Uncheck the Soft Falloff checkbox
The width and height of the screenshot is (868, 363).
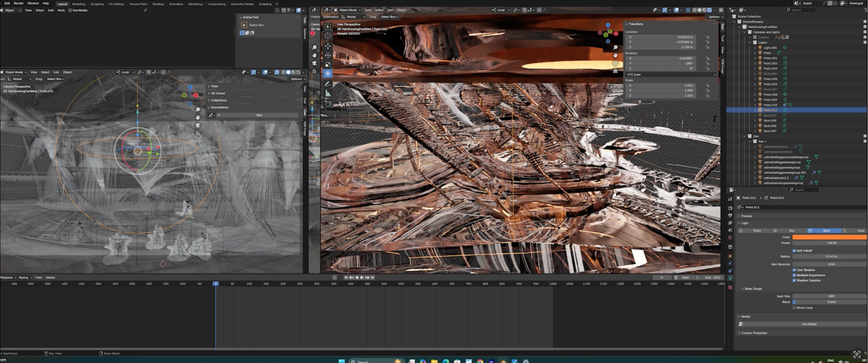(x=794, y=251)
